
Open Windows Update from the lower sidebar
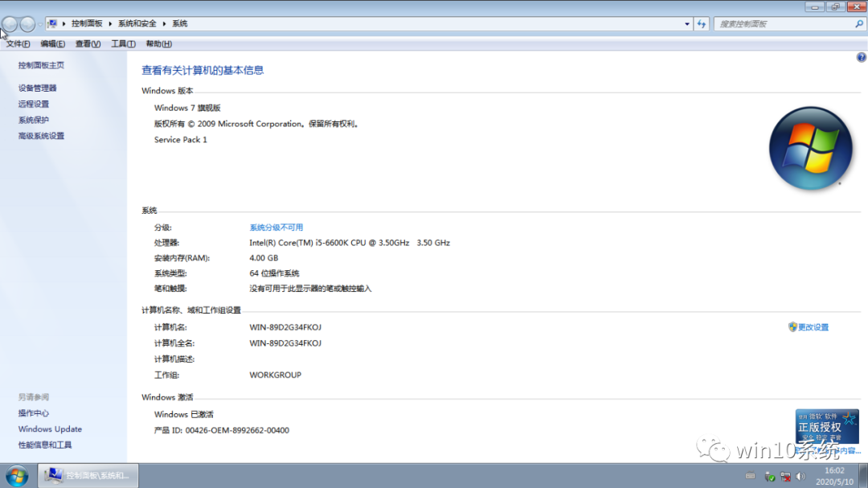pos(50,429)
